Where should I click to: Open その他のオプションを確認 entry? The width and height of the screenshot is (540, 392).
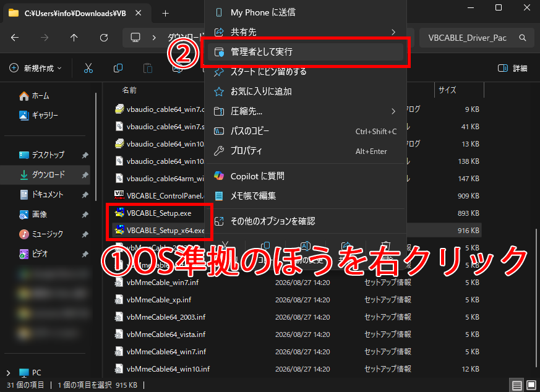pyautogui.click(x=305, y=221)
